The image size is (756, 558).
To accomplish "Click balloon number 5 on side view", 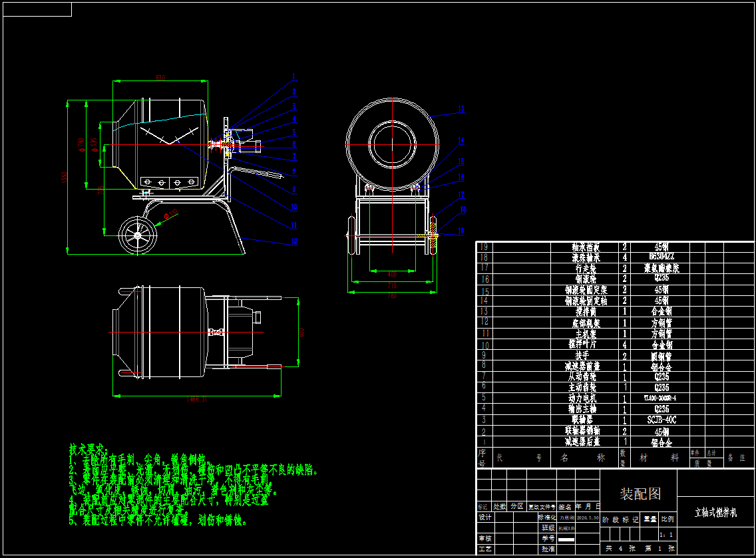I will [294, 132].
